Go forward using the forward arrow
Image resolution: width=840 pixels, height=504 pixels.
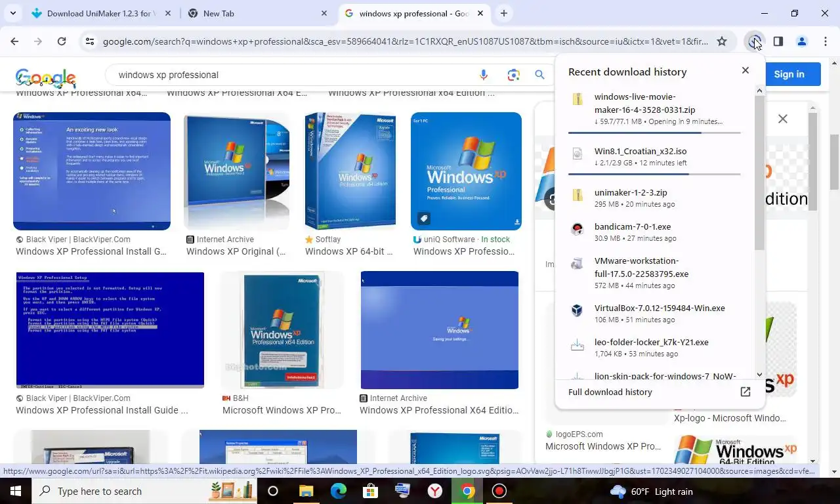click(38, 41)
